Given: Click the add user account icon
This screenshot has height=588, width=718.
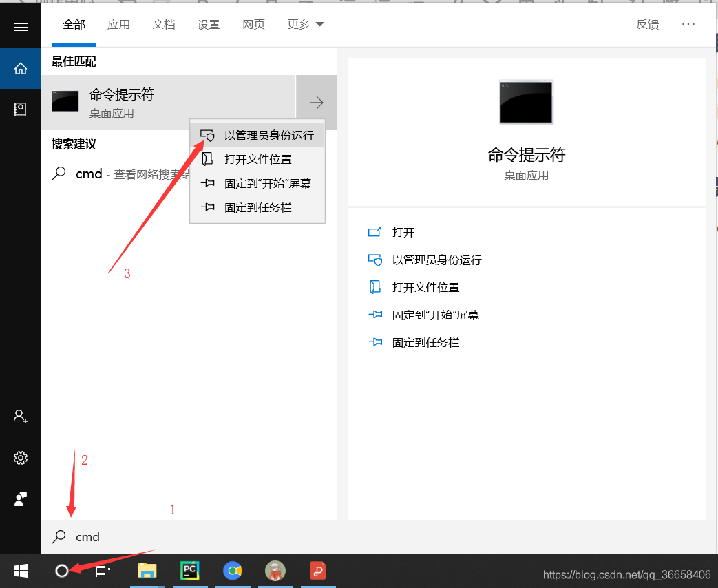Looking at the screenshot, I should click(x=21, y=417).
